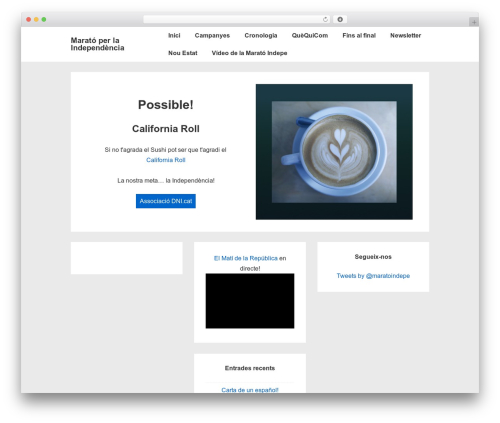
Task: Open the Cronologia menu item
Action: [261, 35]
